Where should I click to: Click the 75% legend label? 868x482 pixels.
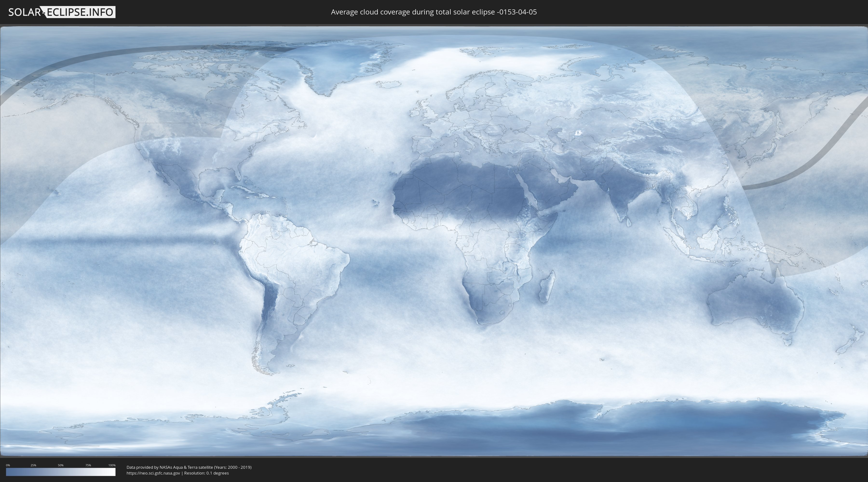point(88,465)
